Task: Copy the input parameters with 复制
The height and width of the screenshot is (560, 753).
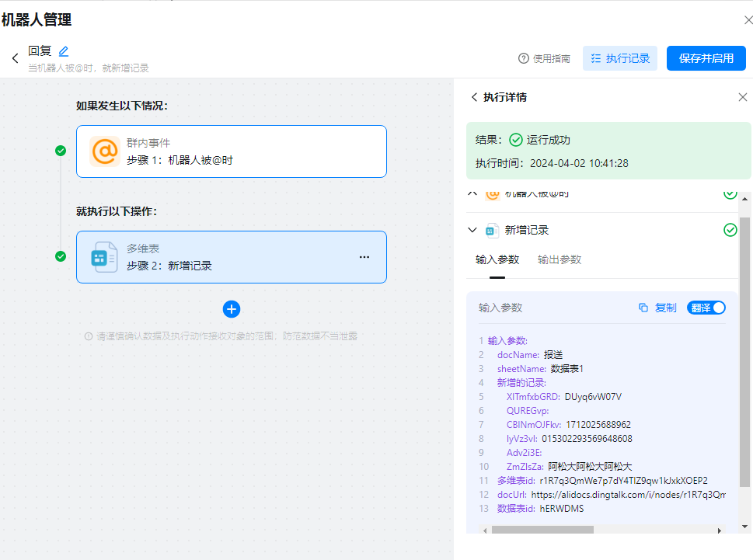Action: [666, 308]
